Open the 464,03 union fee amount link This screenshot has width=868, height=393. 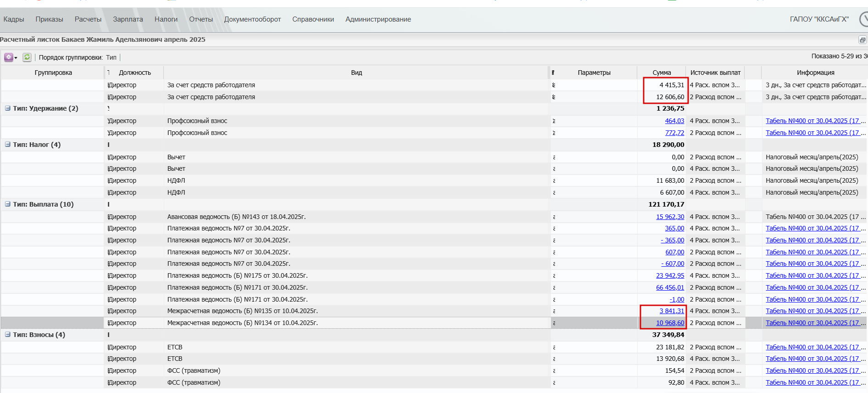point(674,121)
